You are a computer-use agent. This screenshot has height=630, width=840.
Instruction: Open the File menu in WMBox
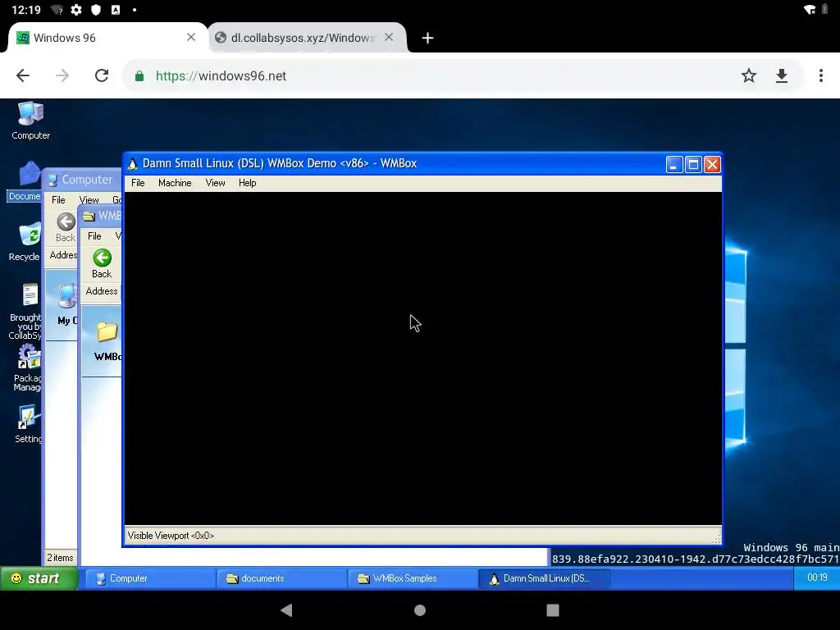(138, 183)
